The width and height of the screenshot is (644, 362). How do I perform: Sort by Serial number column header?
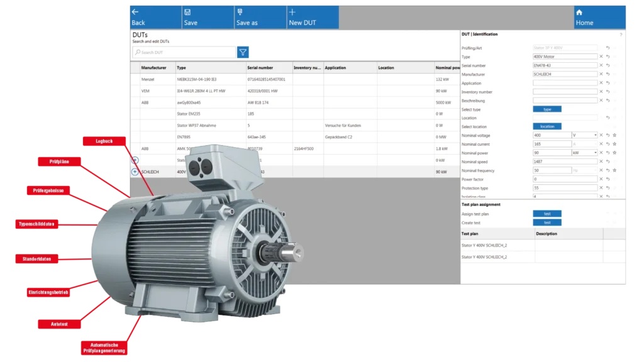pos(269,68)
